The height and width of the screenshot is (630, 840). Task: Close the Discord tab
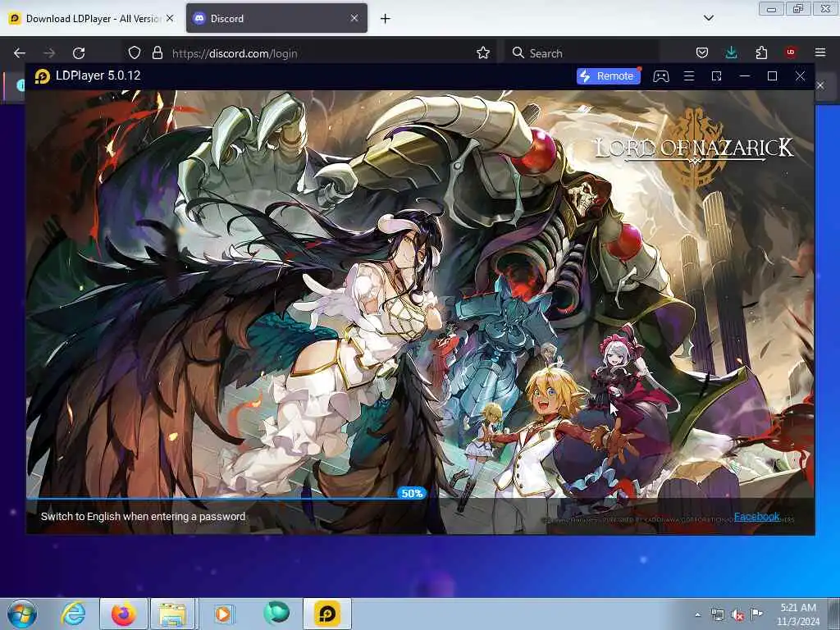click(x=354, y=18)
